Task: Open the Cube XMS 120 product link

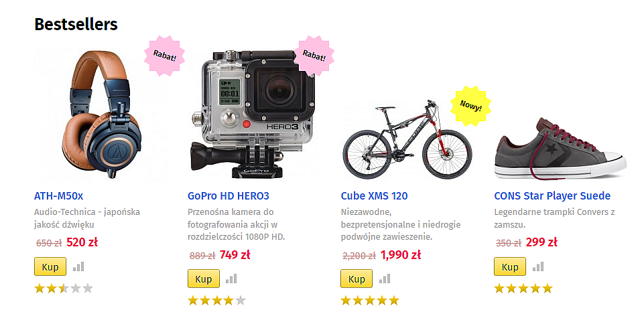Action: [374, 196]
